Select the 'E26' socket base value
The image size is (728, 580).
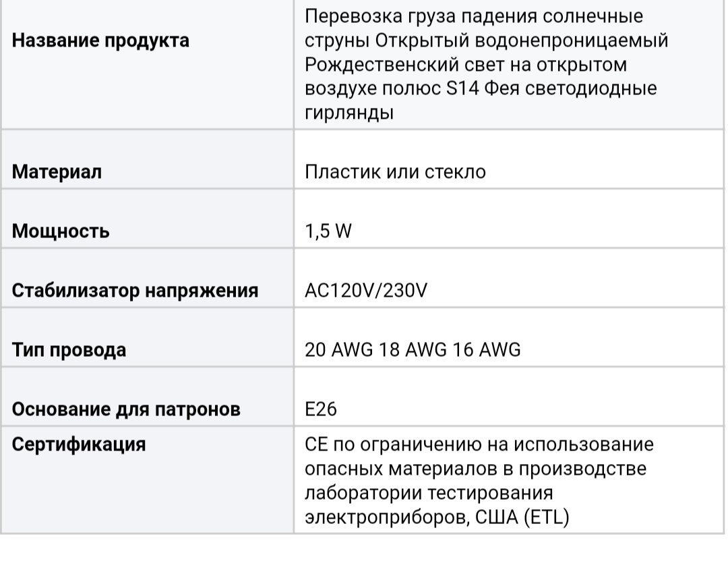[x=321, y=409]
